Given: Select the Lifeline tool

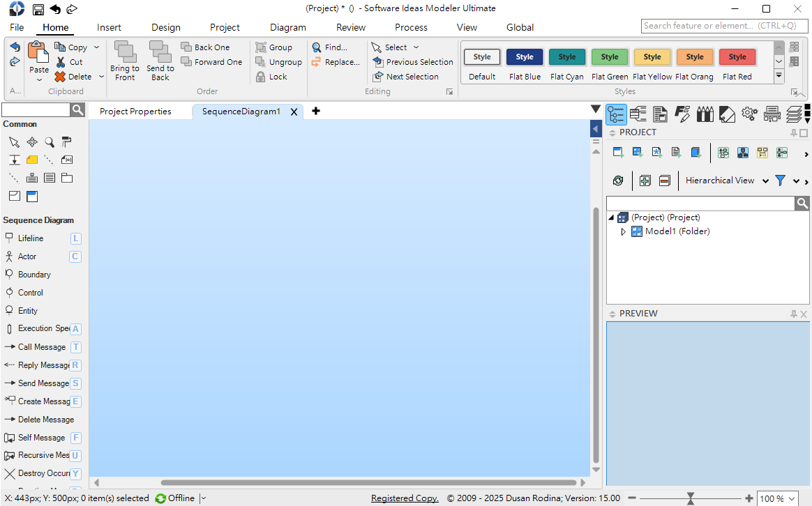Looking at the screenshot, I should tap(30, 238).
